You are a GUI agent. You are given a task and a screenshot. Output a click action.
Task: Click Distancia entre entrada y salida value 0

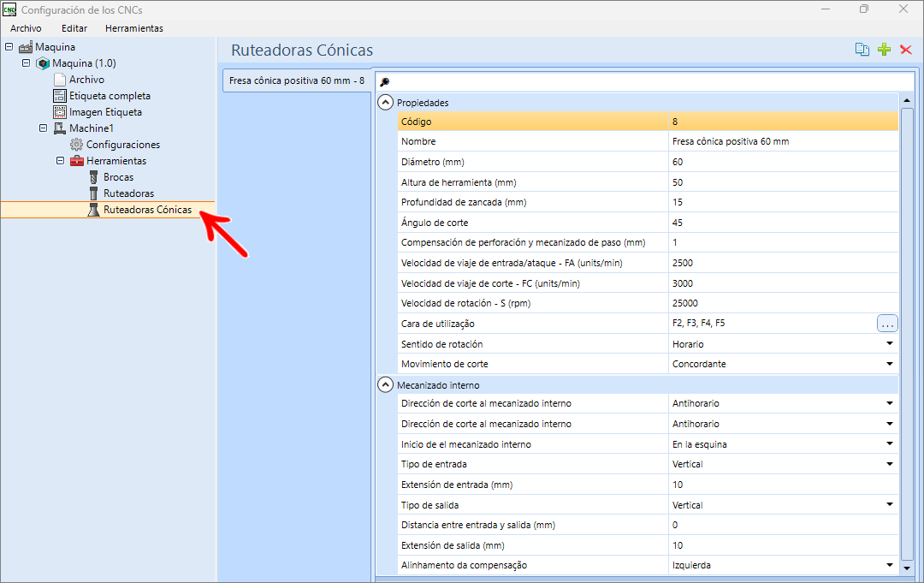point(783,525)
